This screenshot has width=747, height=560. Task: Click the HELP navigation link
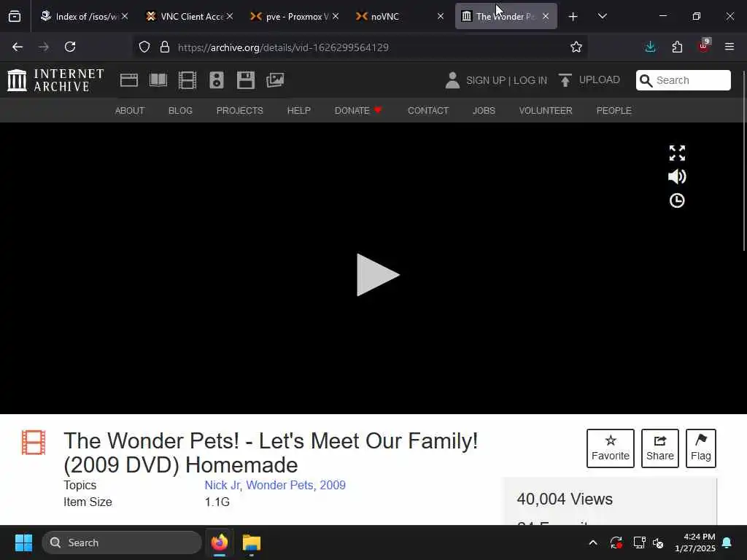tap(298, 111)
